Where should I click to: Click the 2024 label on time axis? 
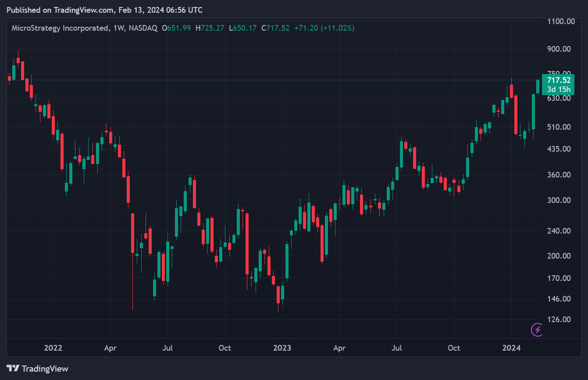(511, 348)
